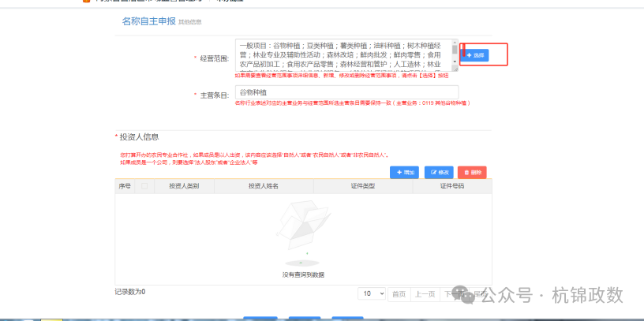Screen dimensions: 644x321
Task: Click the red hint about clicking 【选择】
Action: pos(341,76)
